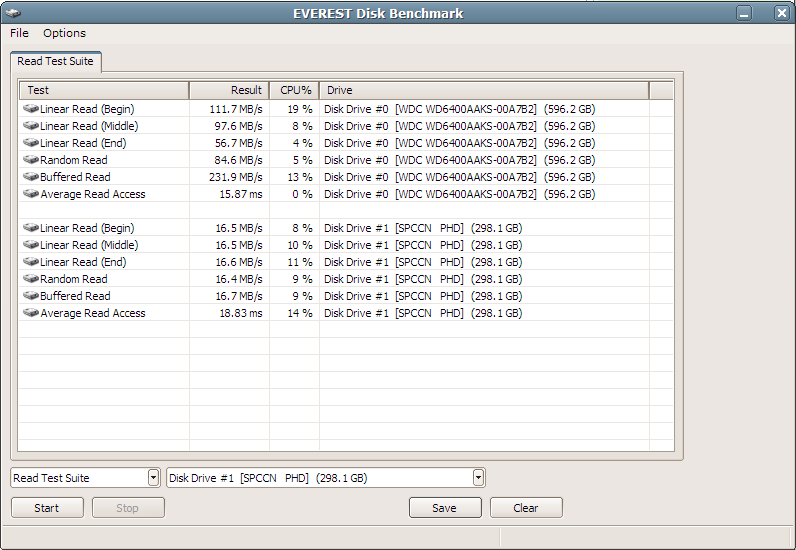The image size is (796, 550).
Task: Sort by the CPU% column header
Action: pyautogui.click(x=294, y=90)
